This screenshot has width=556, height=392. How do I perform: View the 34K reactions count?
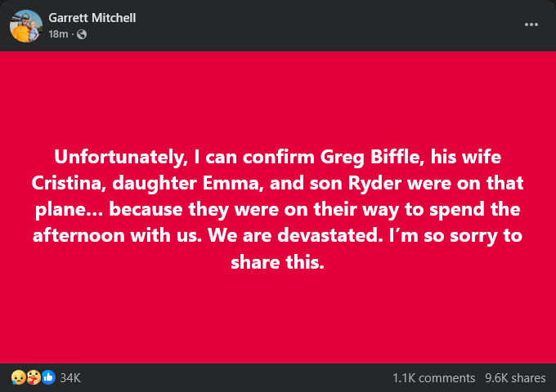click(70, 377)
